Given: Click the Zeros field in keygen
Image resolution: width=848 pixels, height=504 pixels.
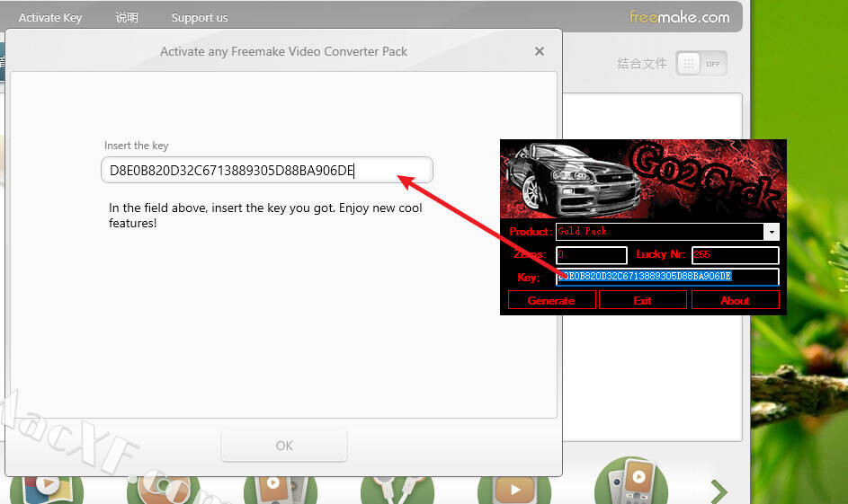Looking at the screenshot, I should (x=592, y=255).
